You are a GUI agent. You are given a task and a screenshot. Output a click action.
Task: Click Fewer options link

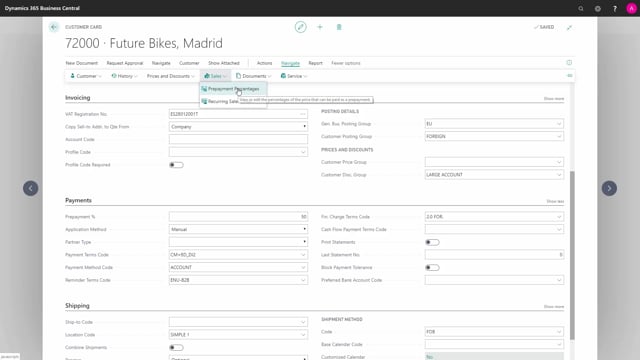click(346, 63)
